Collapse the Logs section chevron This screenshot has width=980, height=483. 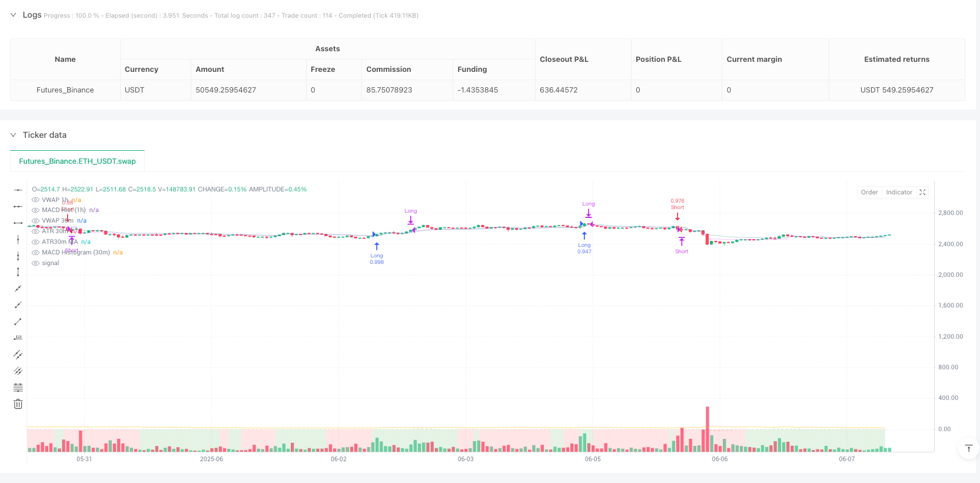[13, 15]
